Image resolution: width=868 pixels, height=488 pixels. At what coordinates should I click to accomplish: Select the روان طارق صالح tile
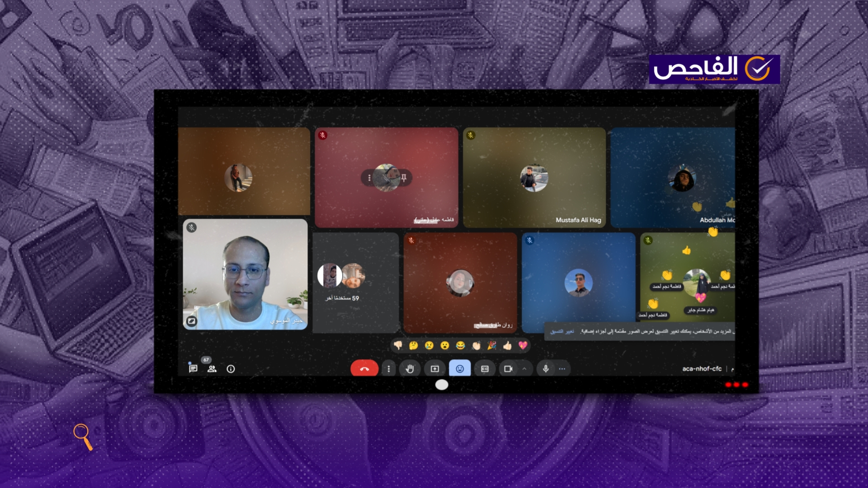click(460, 283)
